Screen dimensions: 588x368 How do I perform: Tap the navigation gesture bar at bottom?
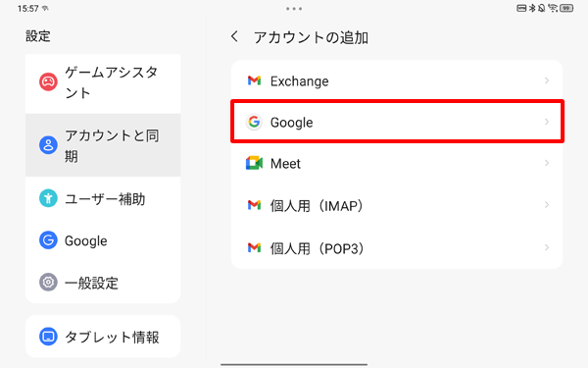(x=294, y=364)
